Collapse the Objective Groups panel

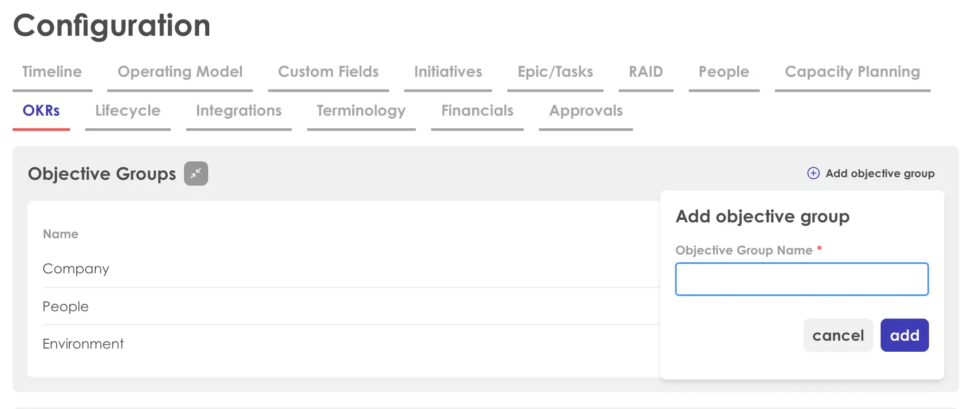pyautogui.click(x=196, y=173)
